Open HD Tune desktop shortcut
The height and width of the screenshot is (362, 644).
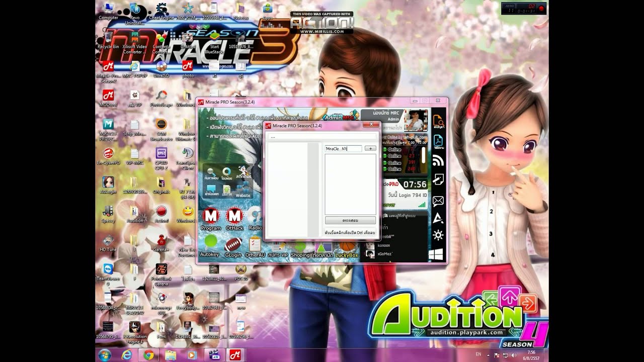click(108, 243)
